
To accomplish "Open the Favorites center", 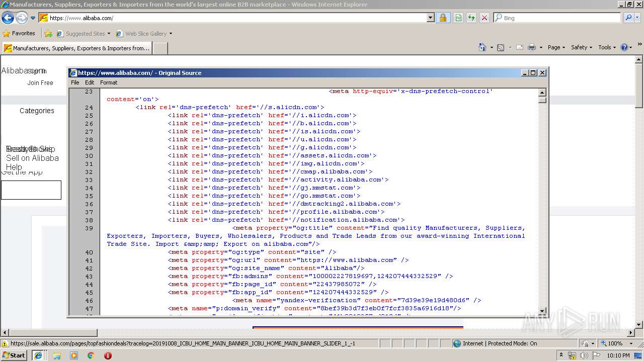I will (19, 33).
